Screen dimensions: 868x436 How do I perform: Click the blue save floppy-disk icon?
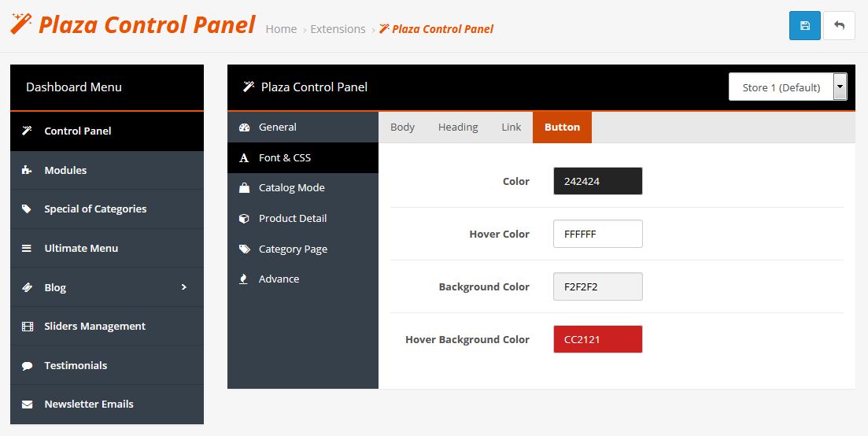[x=804, y=25]
